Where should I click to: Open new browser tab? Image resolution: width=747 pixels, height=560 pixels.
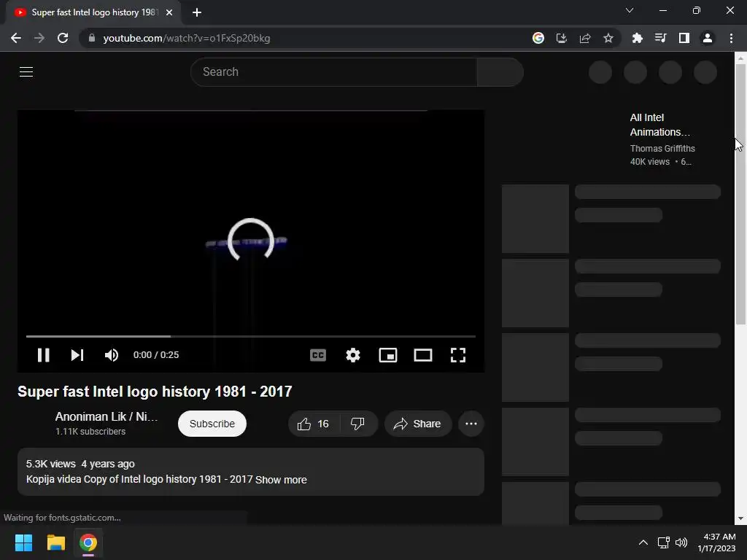(x=197, y=12)
